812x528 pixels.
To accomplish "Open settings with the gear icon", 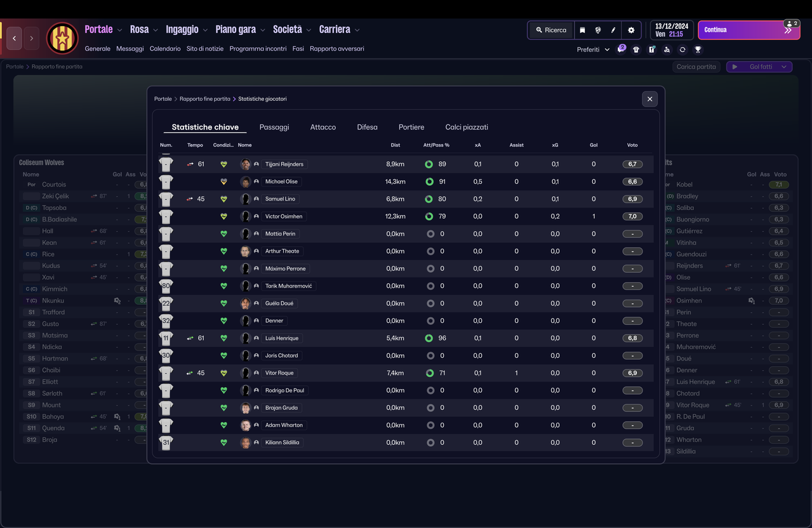I will coord(631,30).
